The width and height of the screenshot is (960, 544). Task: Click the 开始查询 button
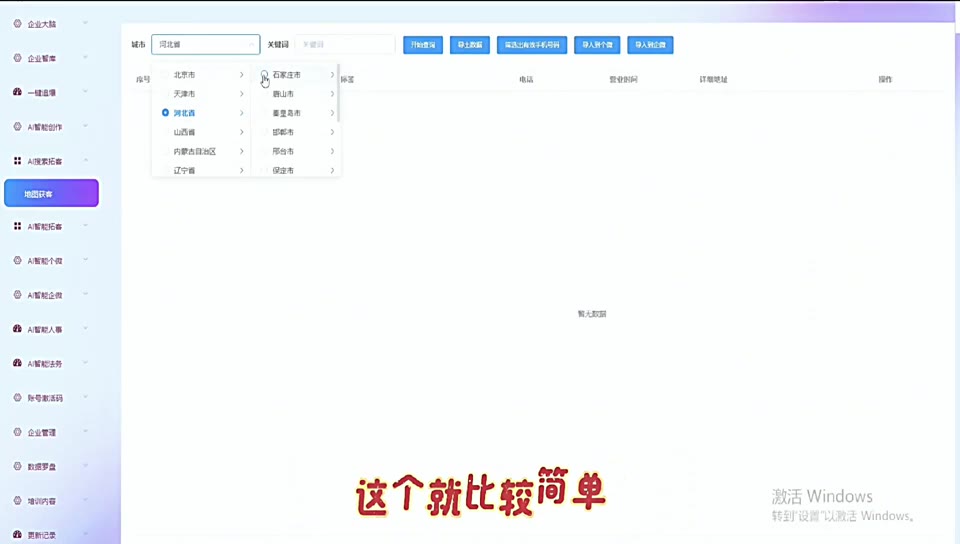click(x=423, y=45)
